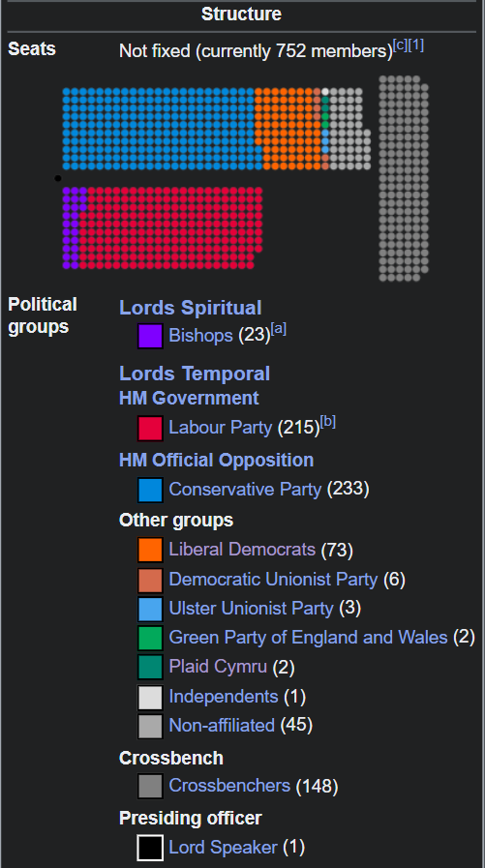Screen dimensions: 485x868
Task: Click the red Labour Party swatch
Action: (x=150, y=429)
